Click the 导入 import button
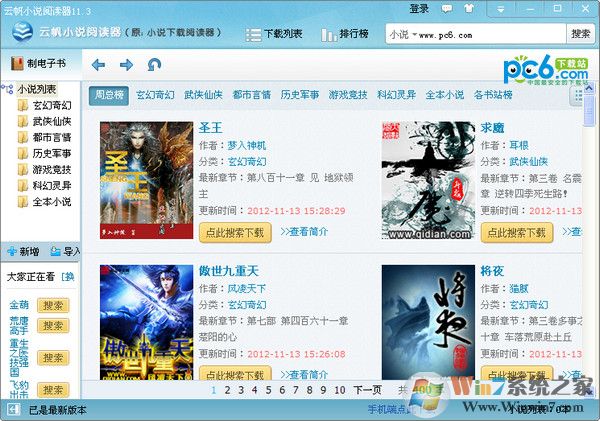600x421 pixels. [65, 251]
